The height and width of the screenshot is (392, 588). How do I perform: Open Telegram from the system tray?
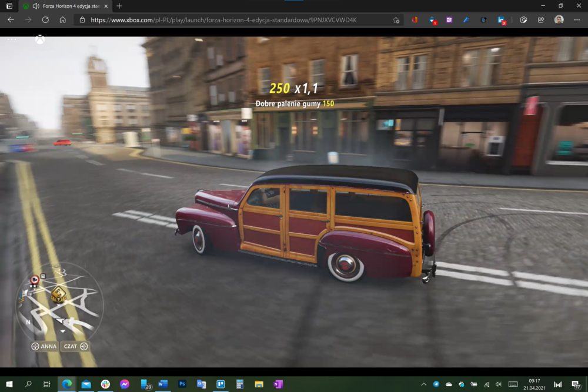coord(436,384)
